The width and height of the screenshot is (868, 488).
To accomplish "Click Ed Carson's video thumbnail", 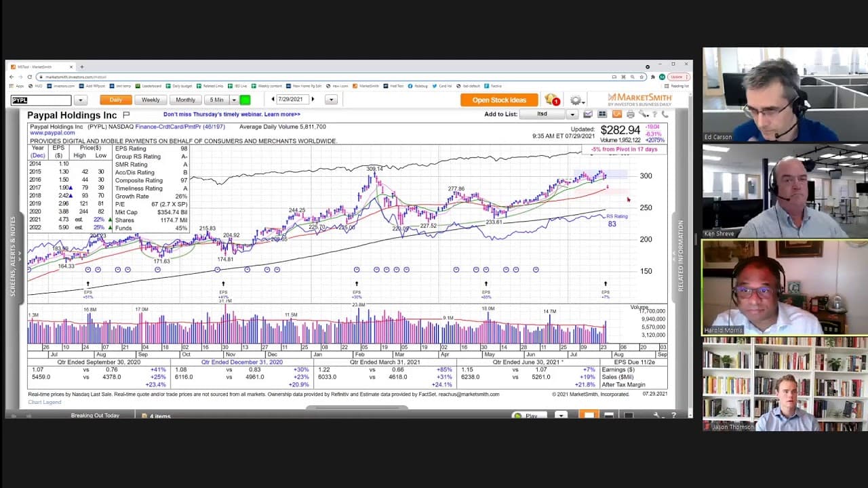I will (x=785, y=94).
